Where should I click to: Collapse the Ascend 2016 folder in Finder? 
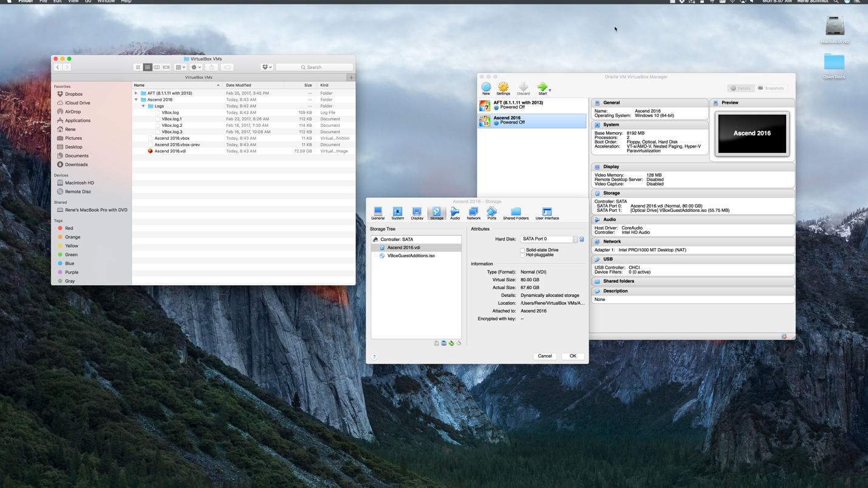tap(136, 100)
